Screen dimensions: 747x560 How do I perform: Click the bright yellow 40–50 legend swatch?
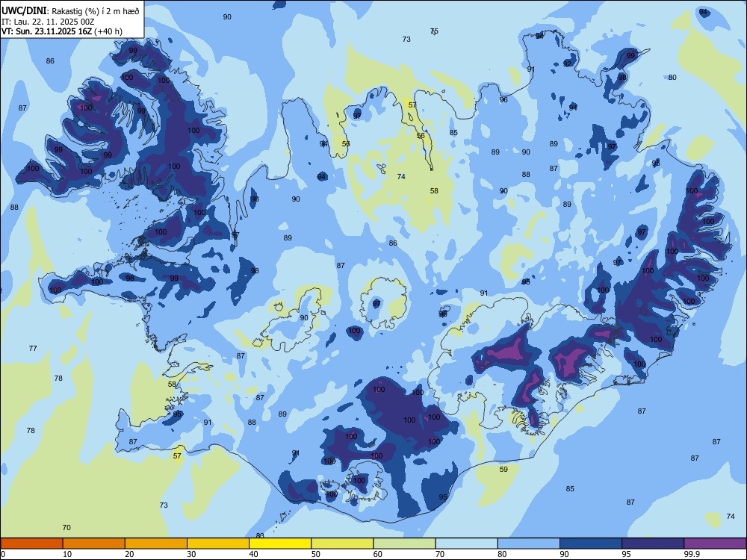tap(280, 544)
